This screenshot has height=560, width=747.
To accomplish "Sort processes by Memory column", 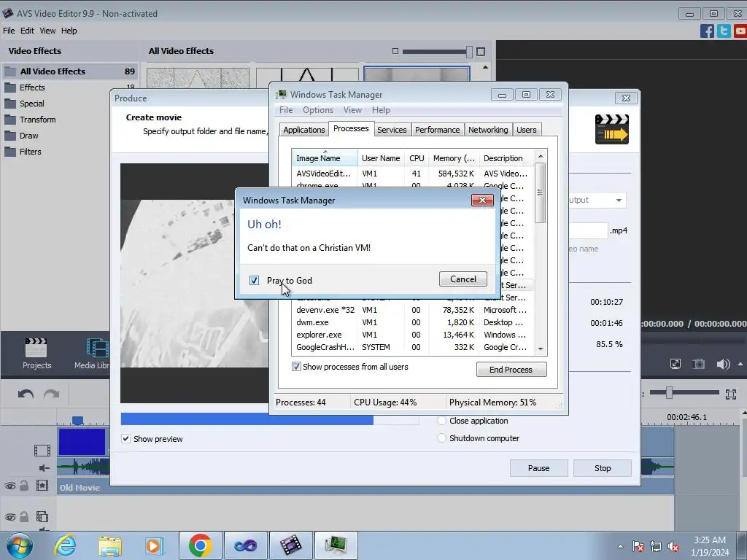I will coord(454,158).
